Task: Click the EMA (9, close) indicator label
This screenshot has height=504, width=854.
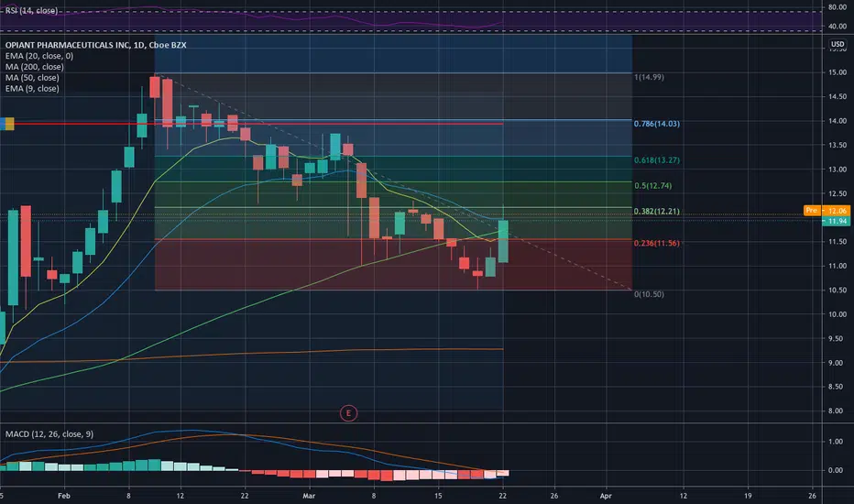Action: click(32, 89)
